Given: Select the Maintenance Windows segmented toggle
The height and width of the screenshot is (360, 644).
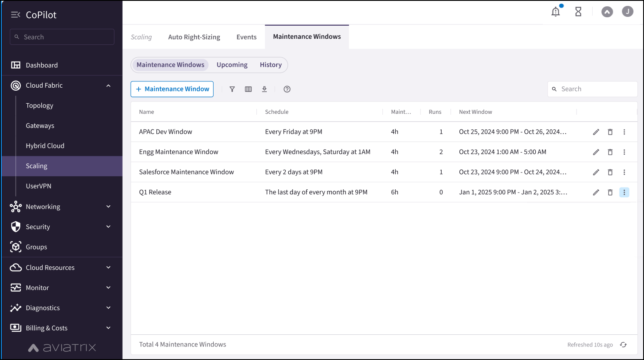Looking at the screenshot, I should 170,64.
